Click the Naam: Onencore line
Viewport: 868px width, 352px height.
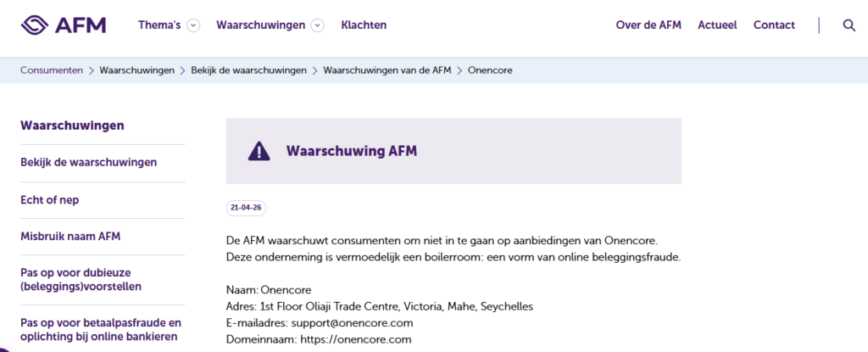coord(269,290)
